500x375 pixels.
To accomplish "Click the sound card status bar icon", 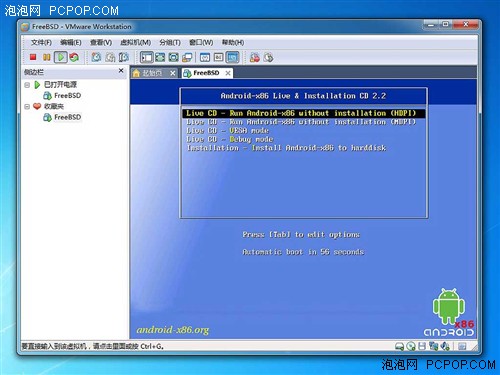I will 445,346.
